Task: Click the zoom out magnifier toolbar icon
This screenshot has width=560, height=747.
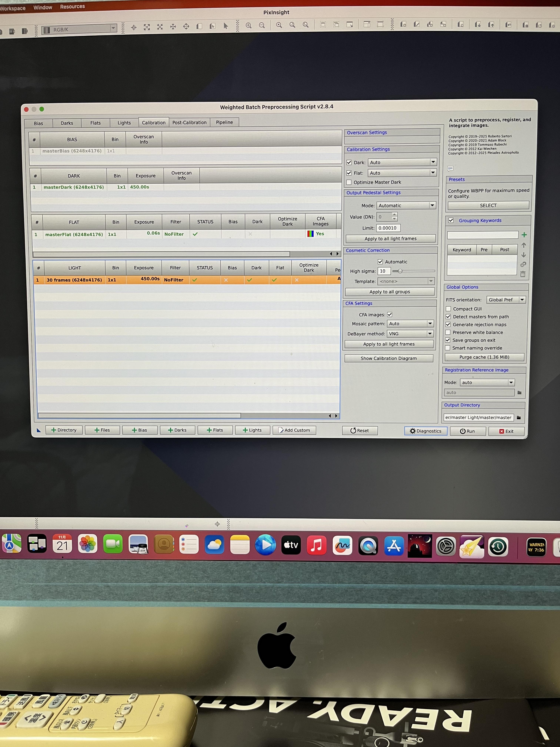Action: (x=262, y=26)
